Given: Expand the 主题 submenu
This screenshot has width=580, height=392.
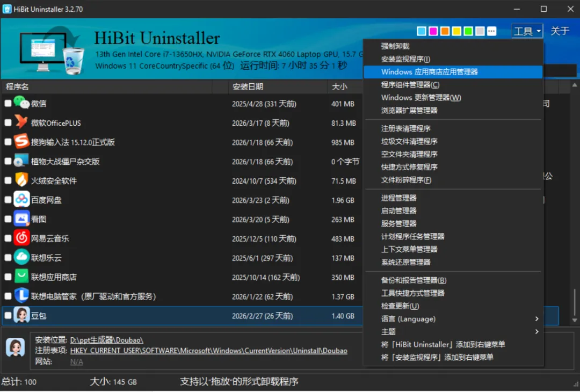Looking at the screenshot, I should [453, 332].
